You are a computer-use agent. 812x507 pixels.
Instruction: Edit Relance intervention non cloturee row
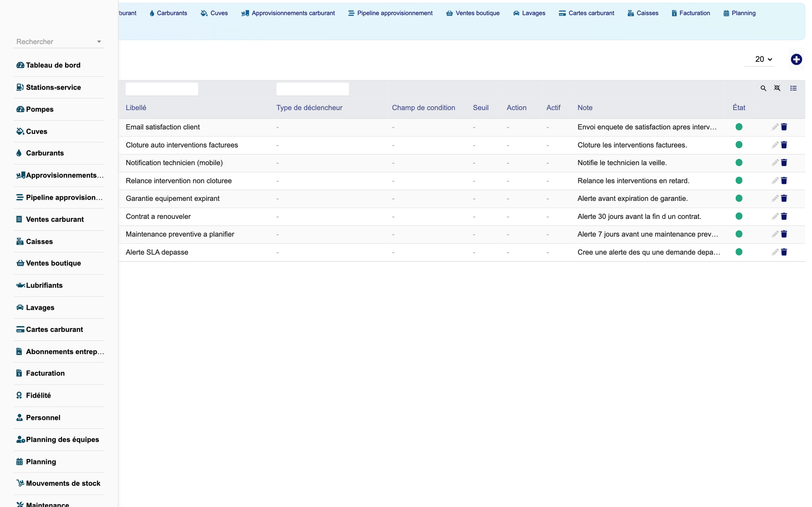click(x=775, y=181)
